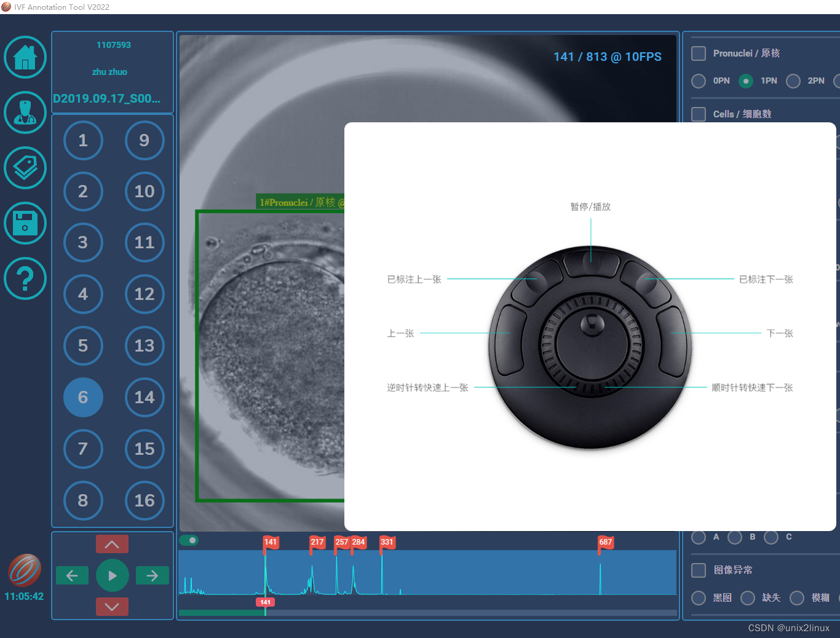Toggle the green switch above the timeline

pyautogui.click(x=189, y=540)
